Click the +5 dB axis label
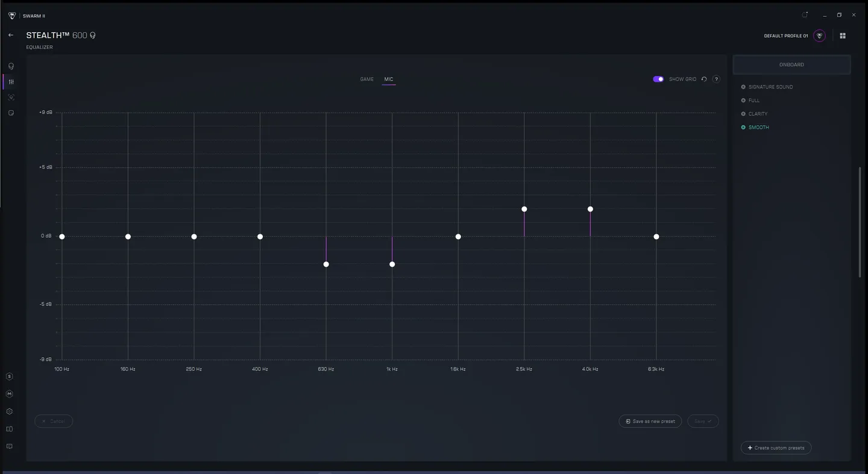The height and width of the screenshot is (474, 868). [46, 167]
